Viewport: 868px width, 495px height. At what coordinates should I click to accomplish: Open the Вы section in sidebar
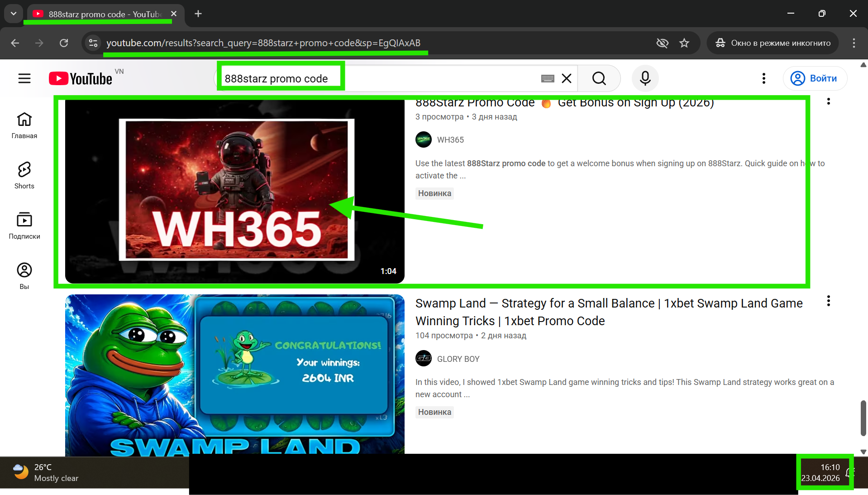click(x=24, y=276)
